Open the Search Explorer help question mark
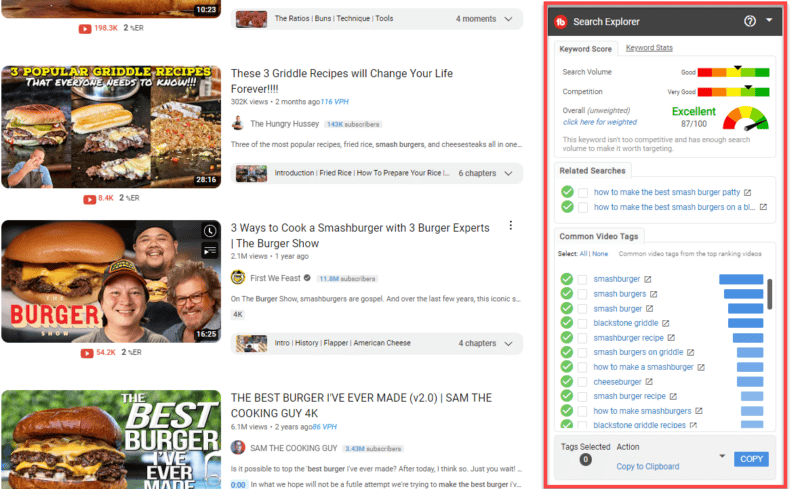 pyautogui.click(x=750, y=21)
